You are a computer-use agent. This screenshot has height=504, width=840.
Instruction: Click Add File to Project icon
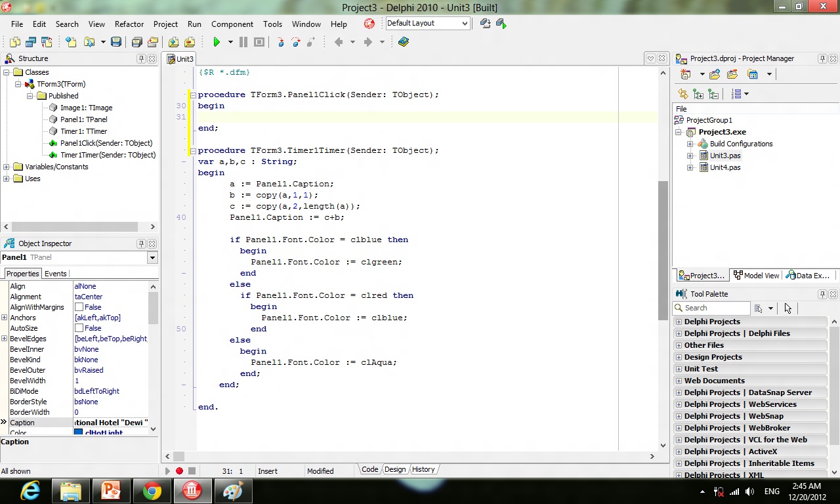173,42
